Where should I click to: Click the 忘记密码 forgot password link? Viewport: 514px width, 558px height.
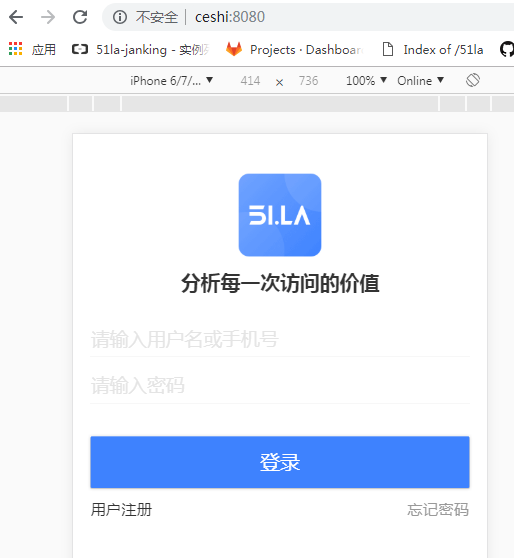coord(438,510)
